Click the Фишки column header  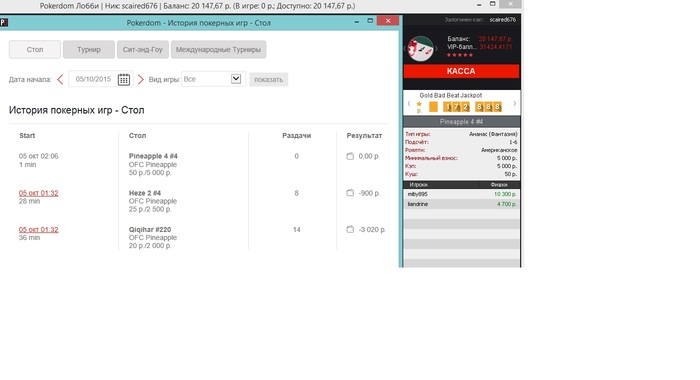coord(499,184)
